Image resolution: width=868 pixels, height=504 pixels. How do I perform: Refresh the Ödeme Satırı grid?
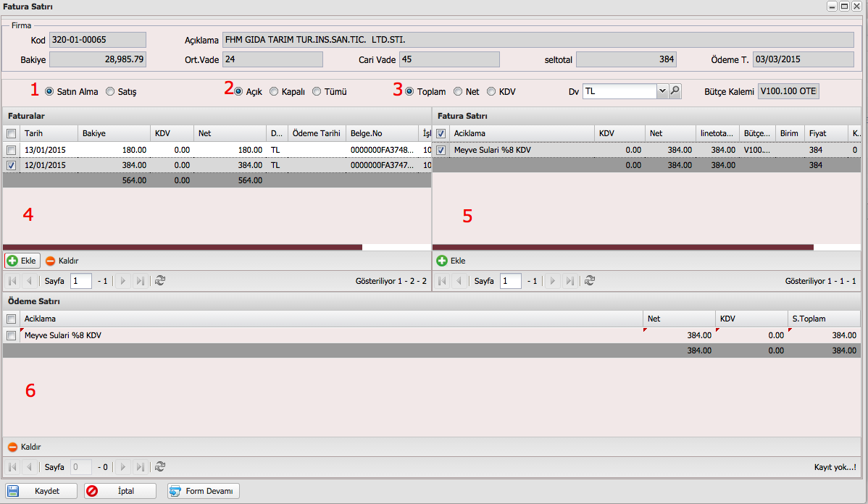[x=160, y=467]
